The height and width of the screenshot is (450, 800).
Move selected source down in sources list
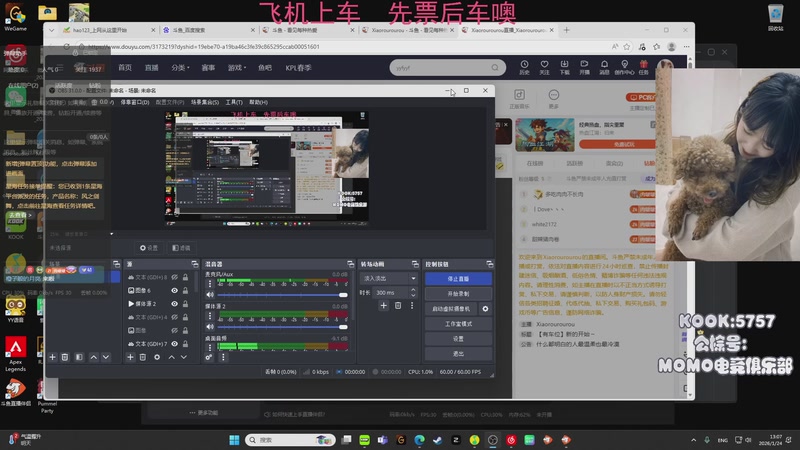pos(184,357)
